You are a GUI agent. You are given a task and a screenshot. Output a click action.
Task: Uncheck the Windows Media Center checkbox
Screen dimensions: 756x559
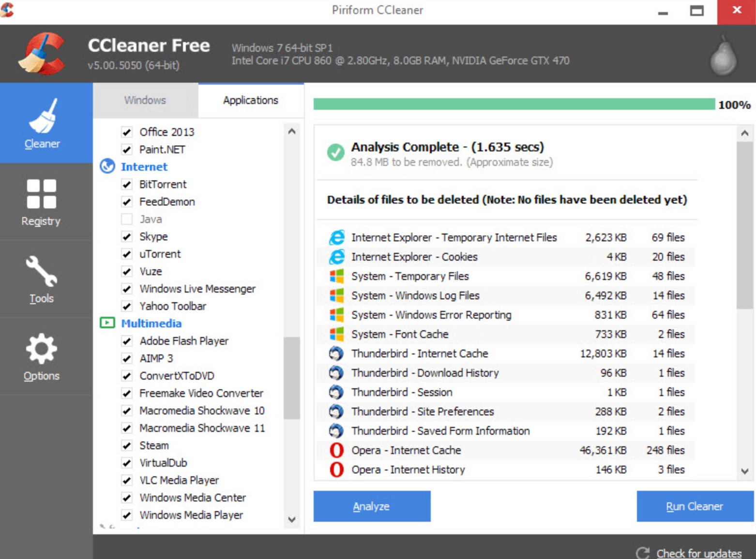pos(127,498)
